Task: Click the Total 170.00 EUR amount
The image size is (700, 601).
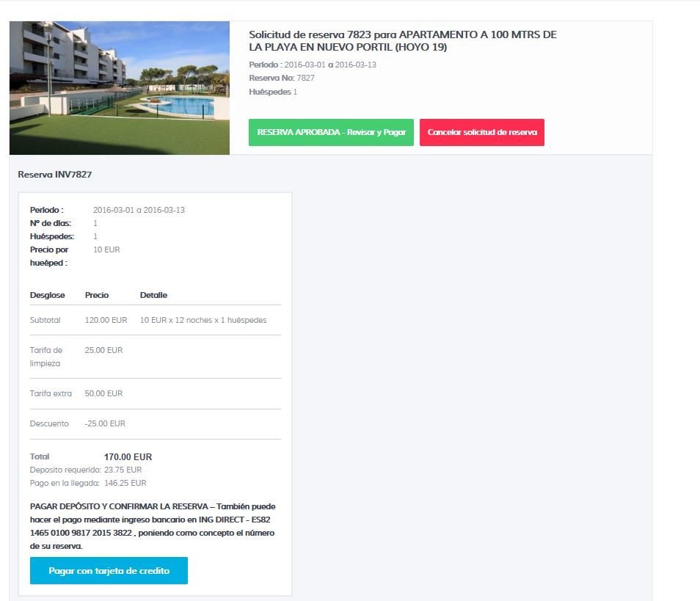Action: point(128,456)
